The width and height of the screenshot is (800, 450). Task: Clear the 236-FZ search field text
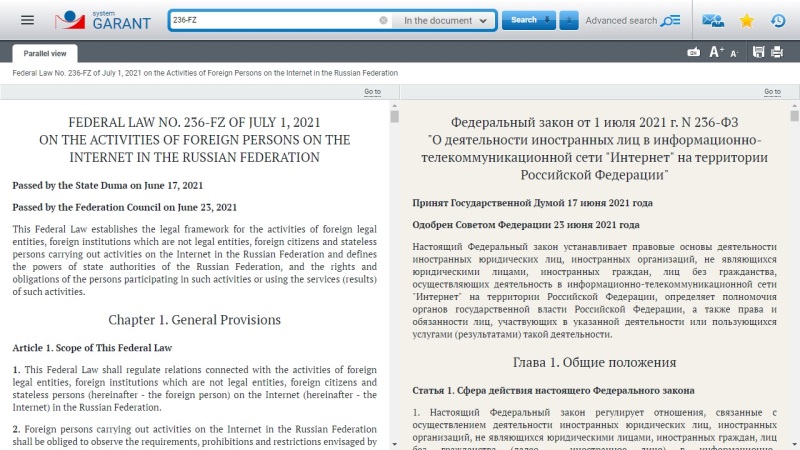point(383,20)
